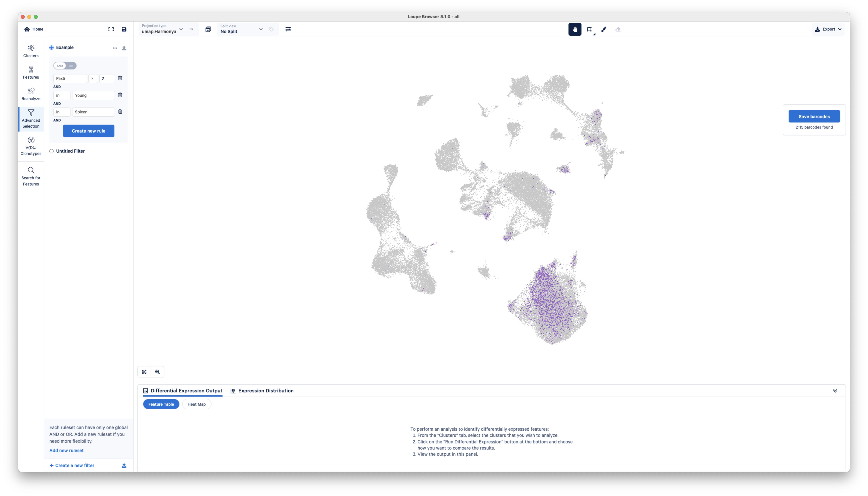This screenshot has width=868, height=496.
Task: Select the Untitled Filter radio button
Action: click(x=51, y=151)
